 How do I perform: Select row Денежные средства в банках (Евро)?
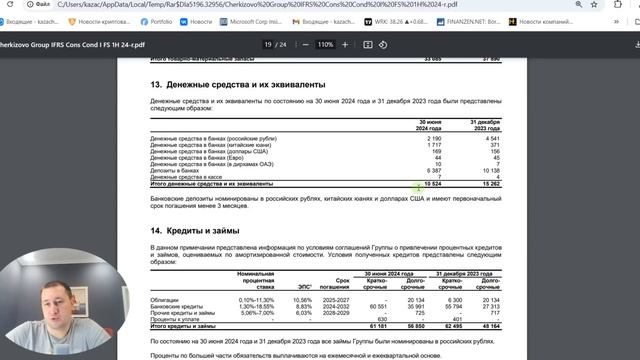[x=326, y=158]
